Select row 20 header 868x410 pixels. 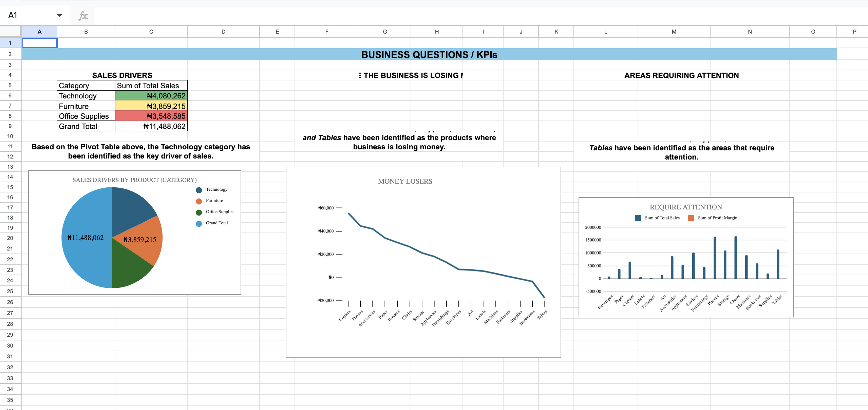(x=10, y=238)
